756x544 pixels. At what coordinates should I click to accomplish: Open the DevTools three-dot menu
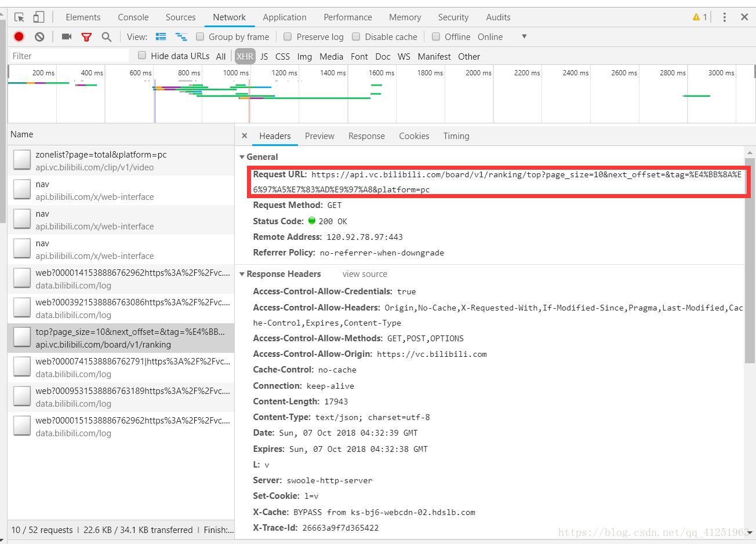[x=724, y=17]
